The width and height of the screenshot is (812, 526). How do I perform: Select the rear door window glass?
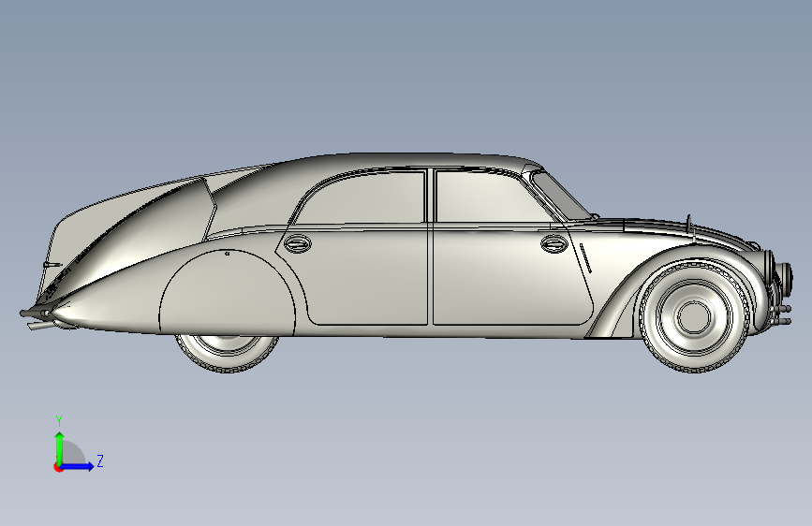coord(363,198)
